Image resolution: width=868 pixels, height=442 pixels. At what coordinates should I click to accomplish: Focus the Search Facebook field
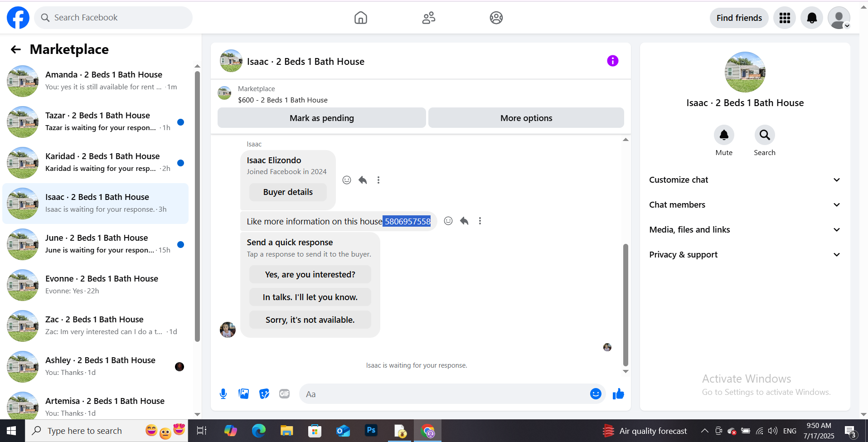(113, 18)
